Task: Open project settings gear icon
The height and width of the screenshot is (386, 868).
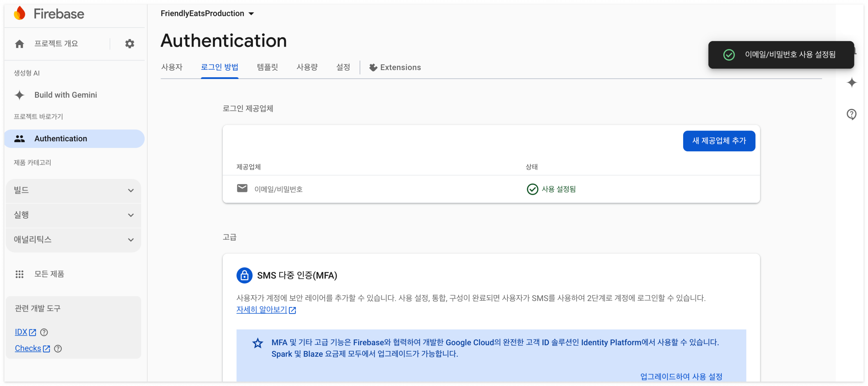Action: (x=129, y=43)
